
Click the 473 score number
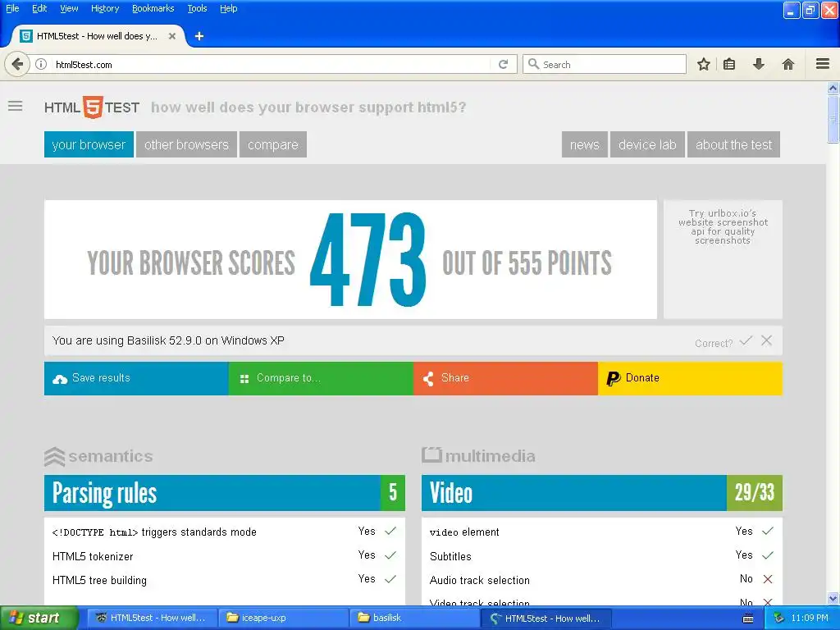(x=368, y=260)
